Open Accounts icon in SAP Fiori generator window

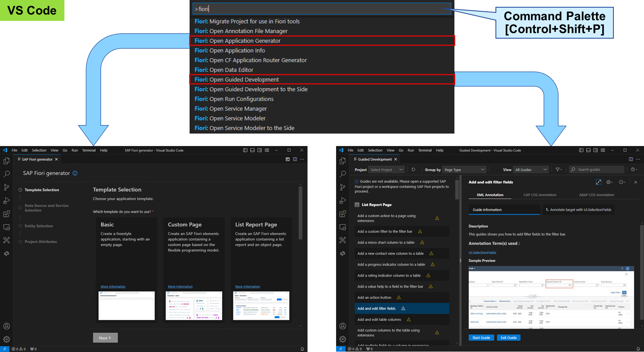(x=6, y=326)
